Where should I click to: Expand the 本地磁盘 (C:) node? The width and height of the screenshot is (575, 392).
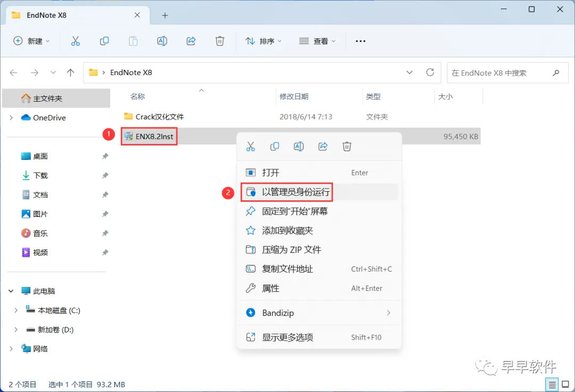click(x=16, y=311)
